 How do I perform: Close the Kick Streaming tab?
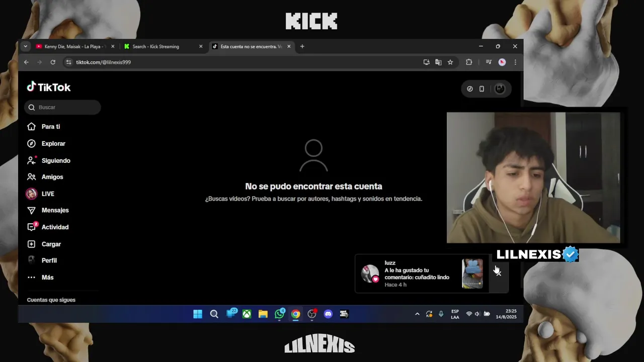pyautogui.click(x=201, y=46)
